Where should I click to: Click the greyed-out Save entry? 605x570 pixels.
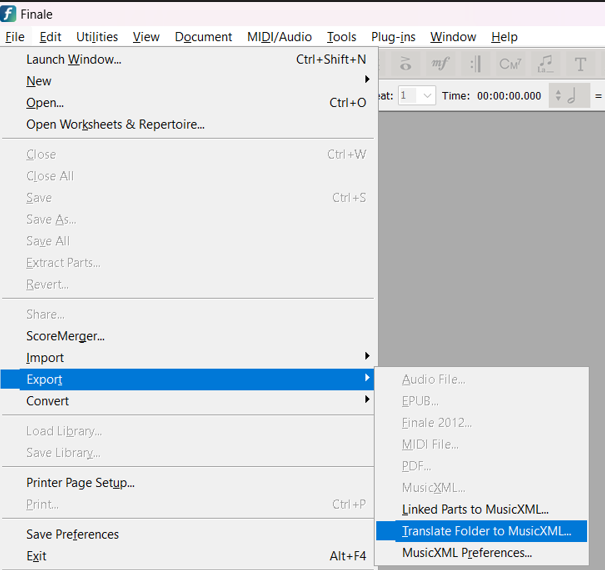pos(189,198)
